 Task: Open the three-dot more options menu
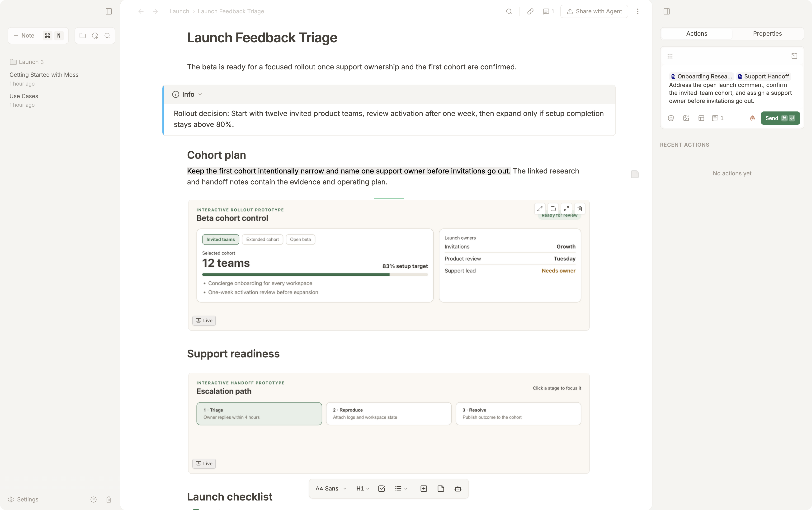637,11
